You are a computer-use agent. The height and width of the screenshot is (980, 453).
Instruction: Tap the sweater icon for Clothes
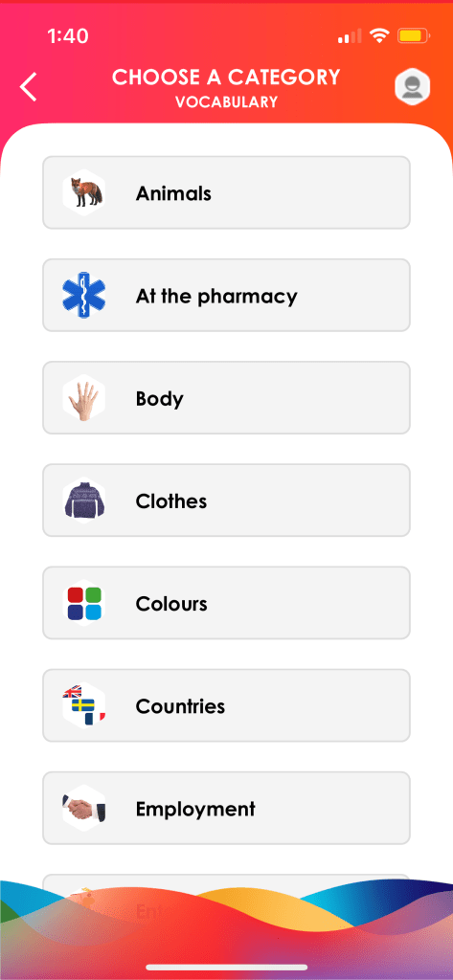coord(84,500)
